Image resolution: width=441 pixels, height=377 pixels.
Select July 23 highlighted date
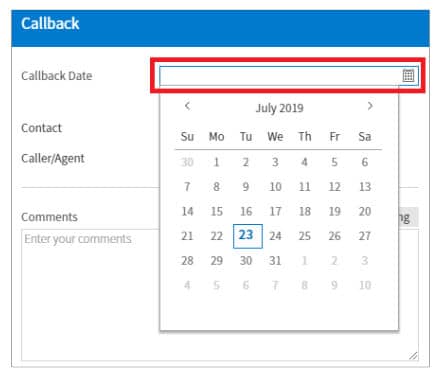[x=248, y=236]
